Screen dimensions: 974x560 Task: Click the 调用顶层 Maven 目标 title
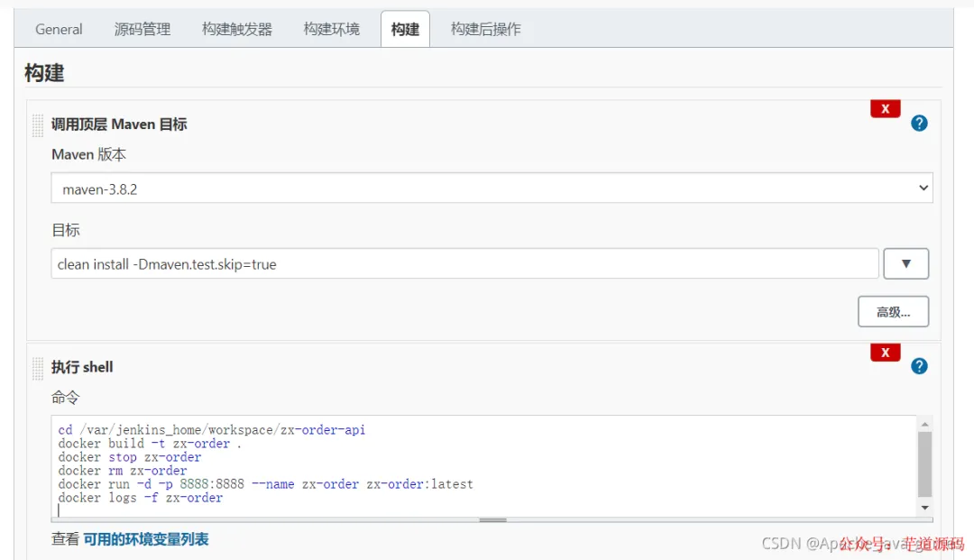(119, 124)
